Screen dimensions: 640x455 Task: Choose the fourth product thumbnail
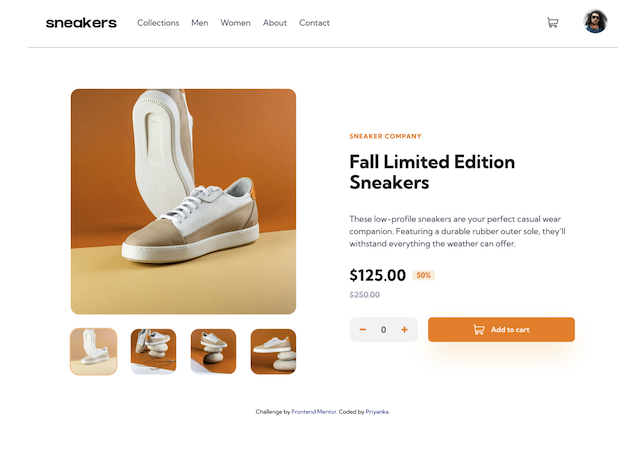point(273,351)
